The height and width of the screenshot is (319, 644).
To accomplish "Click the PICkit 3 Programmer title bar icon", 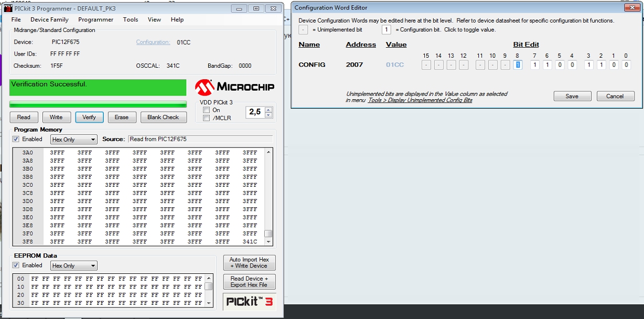I will [x=8, y=8].
